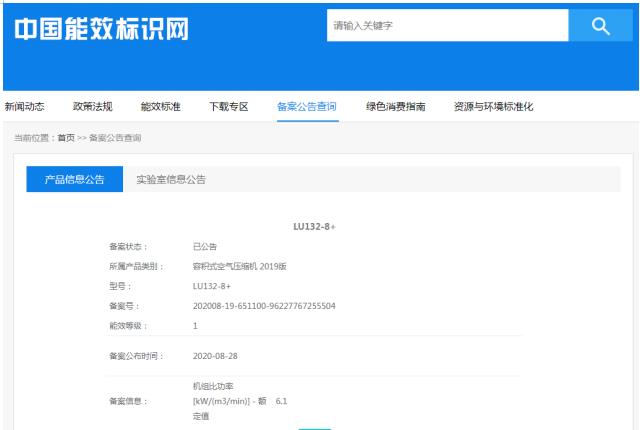
Task: Switch to the 实验室信息公告 tab
Action: [171, 179]
